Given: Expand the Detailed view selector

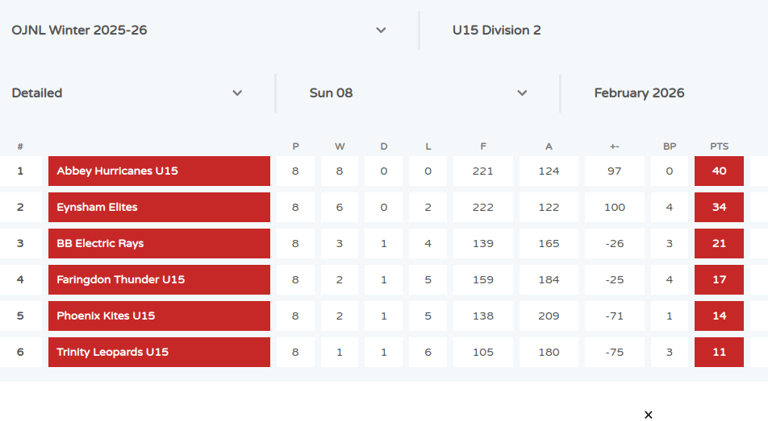Looking at the screenshot, I should tap(127, 93).
